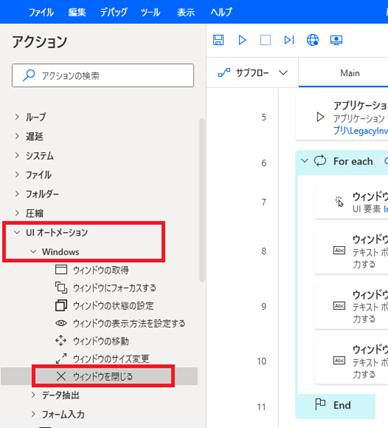Collapse the For each block chevron
Image resolution: width=388 pixels, height=428 pixels.
304,161
